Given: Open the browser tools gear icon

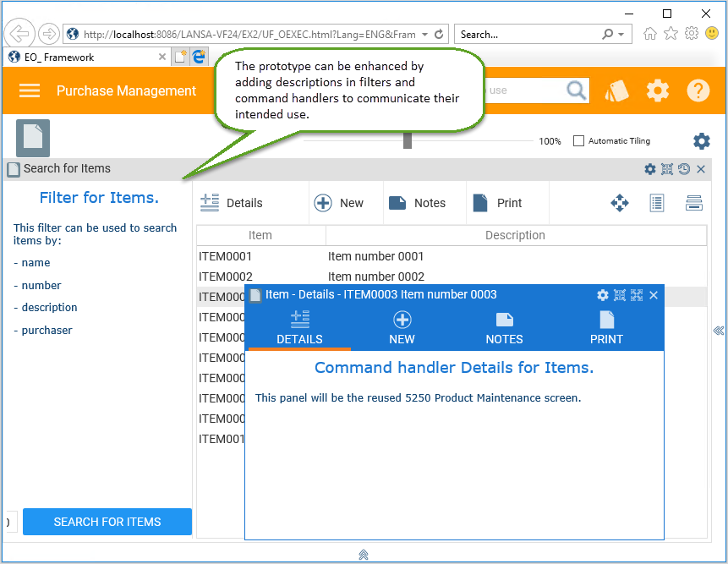Looking at the screenshot, I should [x=692, y=34].
